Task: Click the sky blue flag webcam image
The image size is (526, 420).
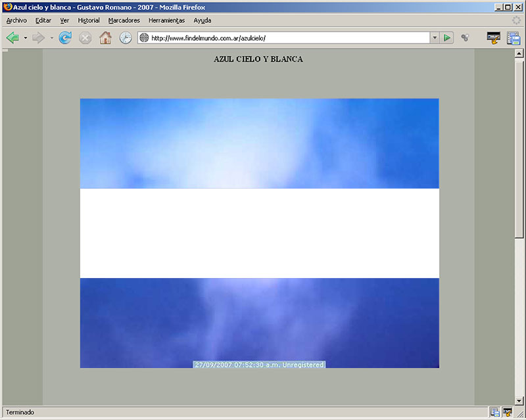Action: (x=259, y=233)
